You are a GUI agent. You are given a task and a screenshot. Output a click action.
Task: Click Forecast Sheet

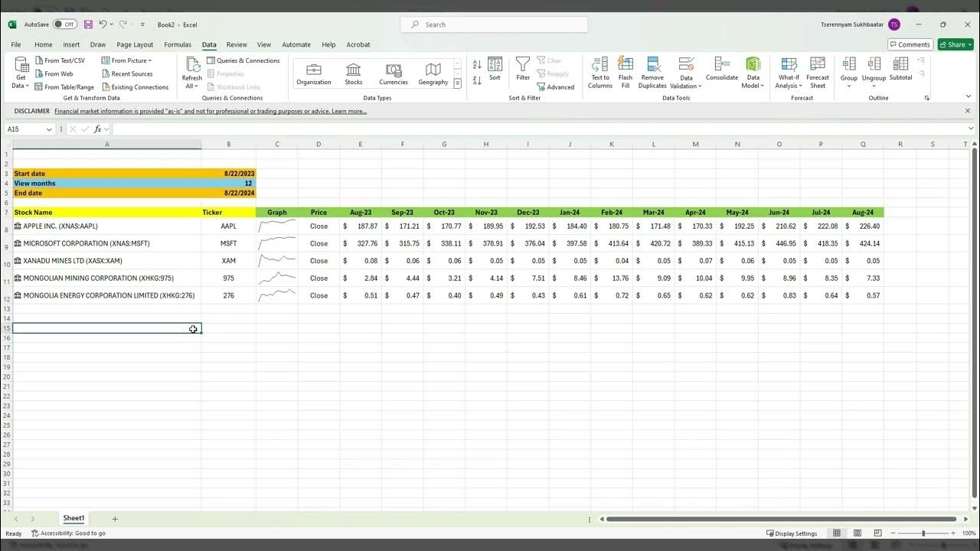[x=818, y=73]
